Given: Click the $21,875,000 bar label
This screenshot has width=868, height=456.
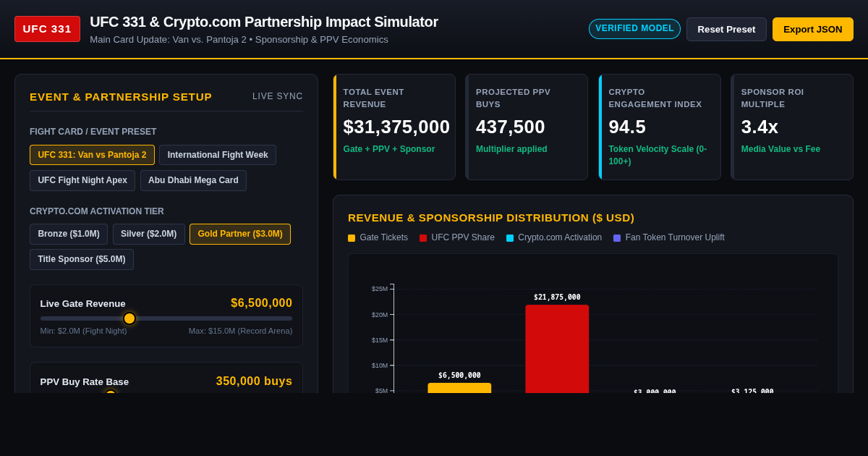Looking at the screenshot, I should pyautogui.click(x=557, y=297).
